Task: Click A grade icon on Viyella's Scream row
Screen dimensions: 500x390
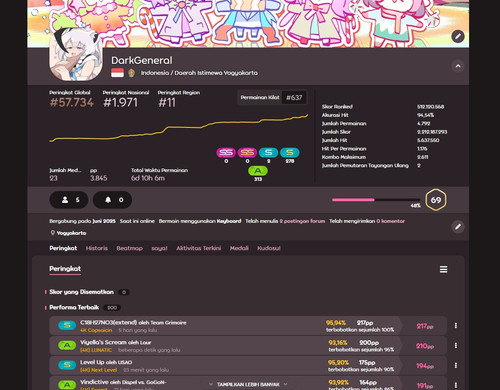Action: [x=67, y=345]
